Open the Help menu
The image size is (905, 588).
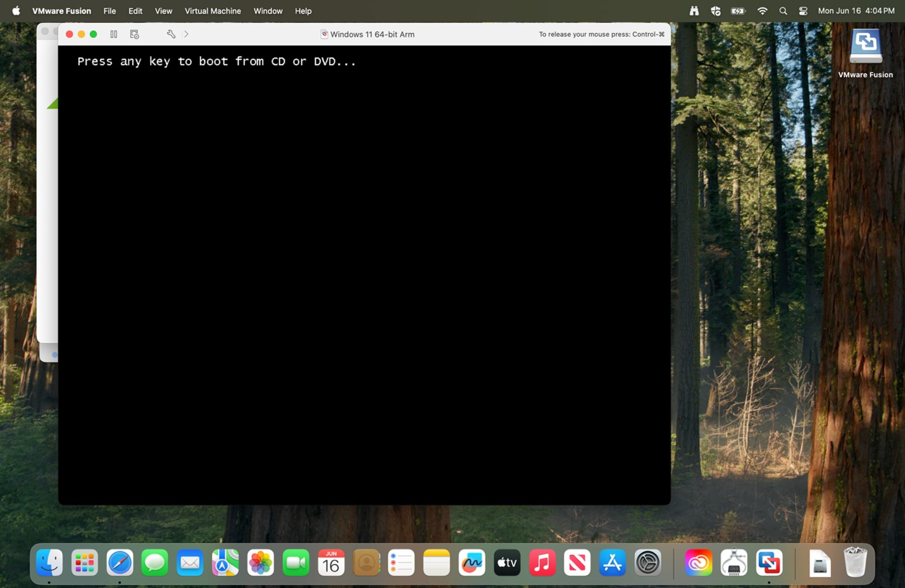point(303,11)
